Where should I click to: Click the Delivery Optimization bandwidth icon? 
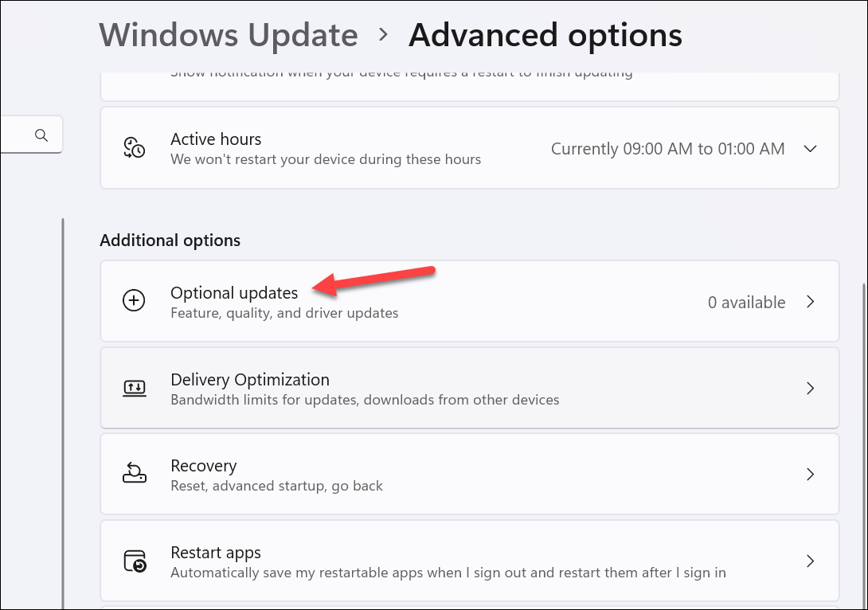coord(135,388)
